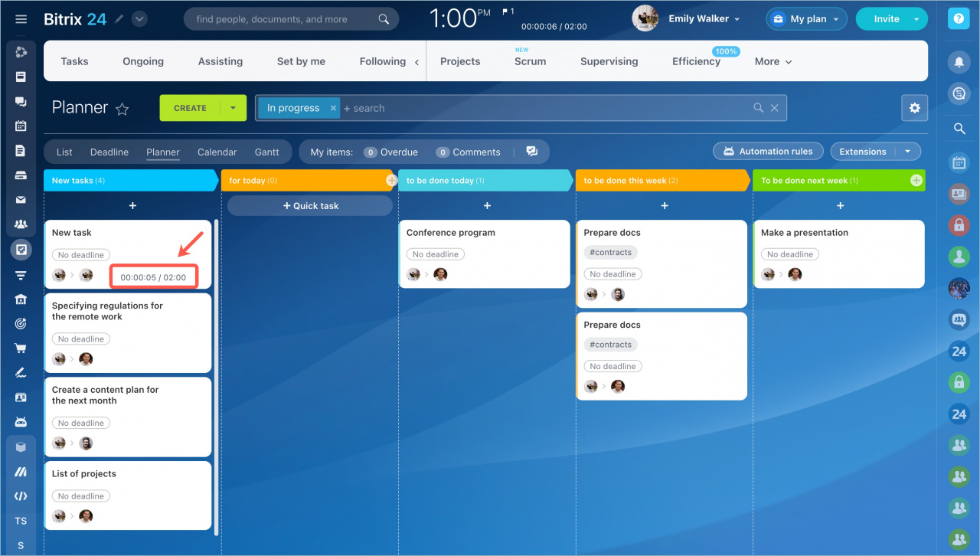Open the Calendar icon in the left sidebar
The width and height of the screenshot is (980, 556).
[x=21, y=126]
